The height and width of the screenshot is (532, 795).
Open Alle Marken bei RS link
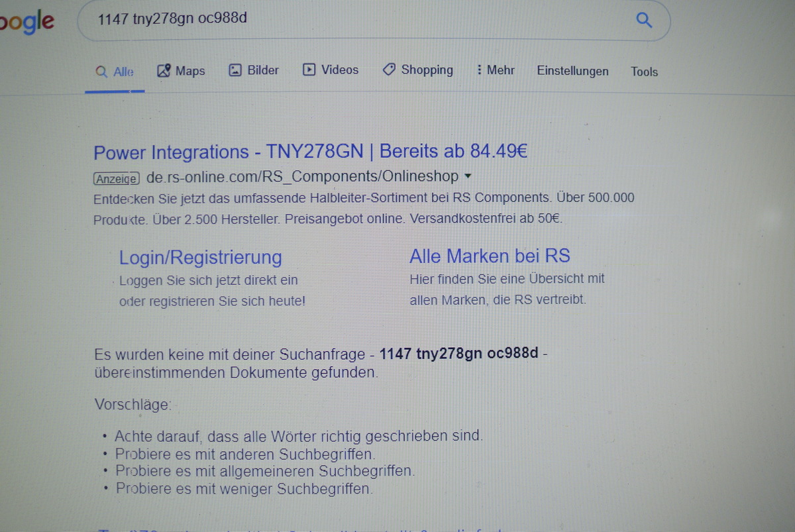click(x=490, y=256)
